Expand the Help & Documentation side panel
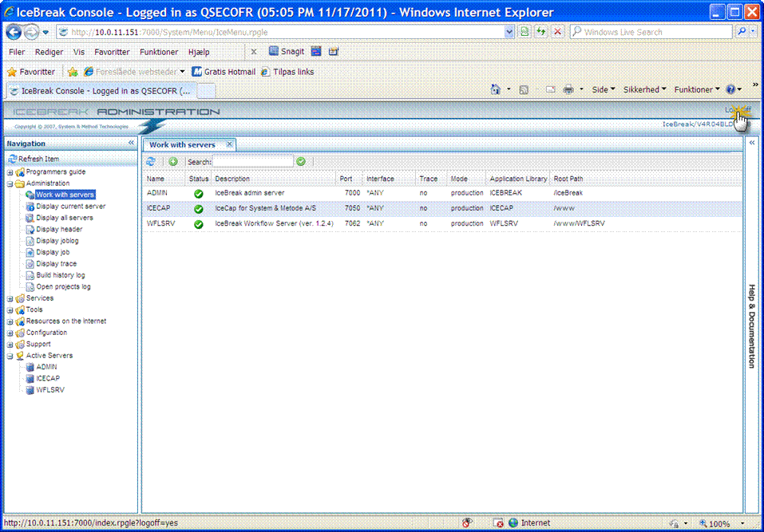The height and width of the screenshot is (532, 764). pyautogui.click(x=752, y=143)
